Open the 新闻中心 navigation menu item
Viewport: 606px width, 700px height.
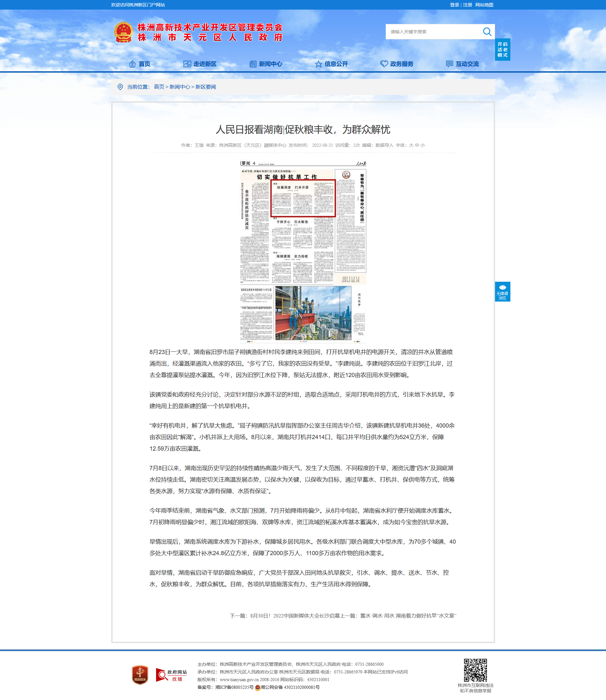271,64
